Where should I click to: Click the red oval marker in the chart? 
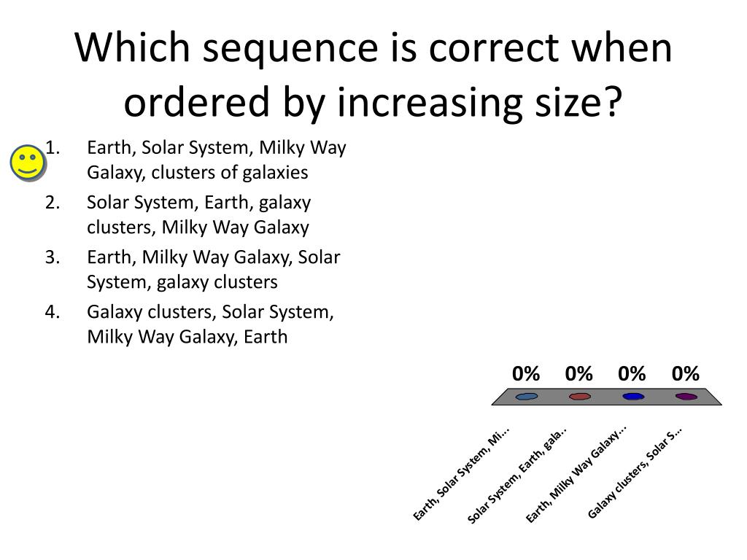pyautogui.click(x=579, y=397)
